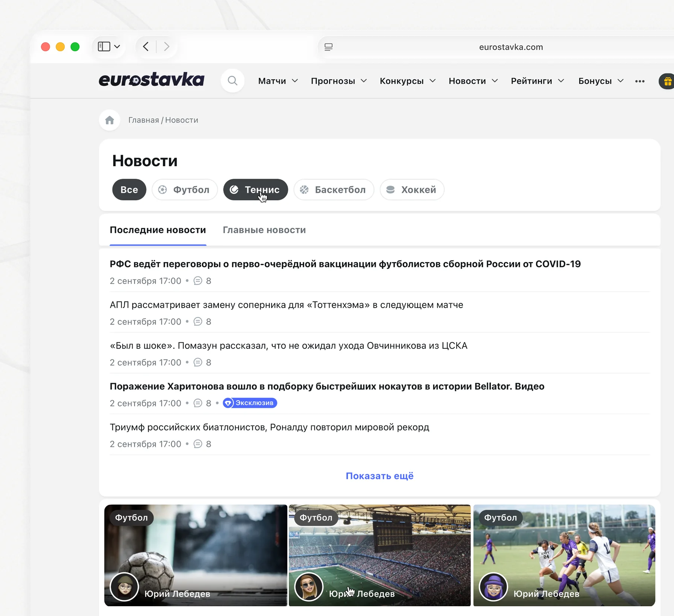Toggle the Теннис filter chip
This screenshot has width=674, height=616.
pos(255,190)
